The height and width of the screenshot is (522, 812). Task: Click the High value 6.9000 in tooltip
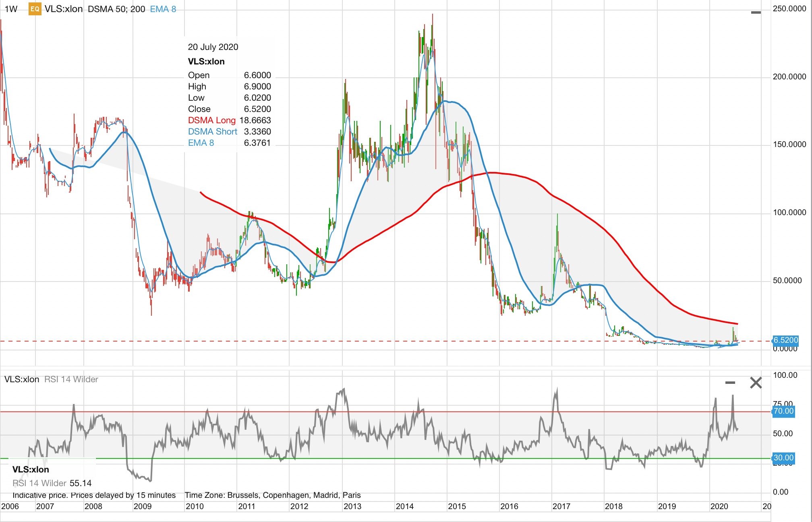tap(257, 86)
